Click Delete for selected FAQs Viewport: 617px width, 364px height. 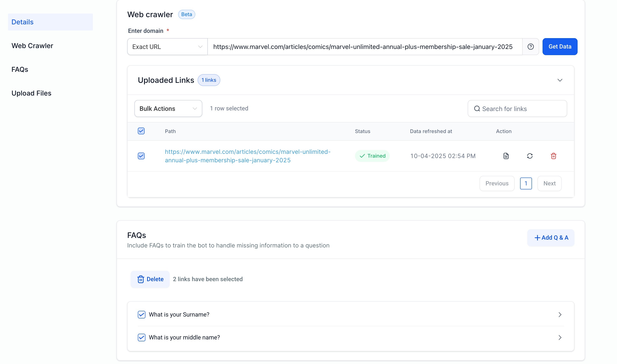[150, 279]
